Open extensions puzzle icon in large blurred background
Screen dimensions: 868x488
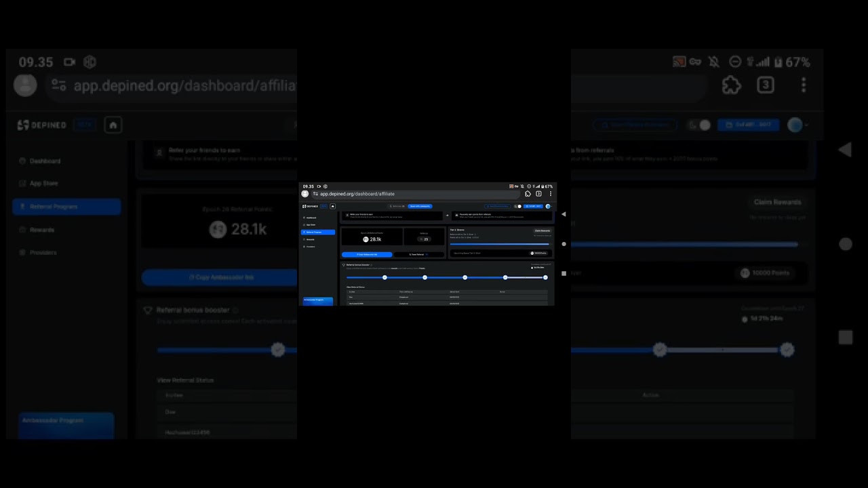coord(731,85)
